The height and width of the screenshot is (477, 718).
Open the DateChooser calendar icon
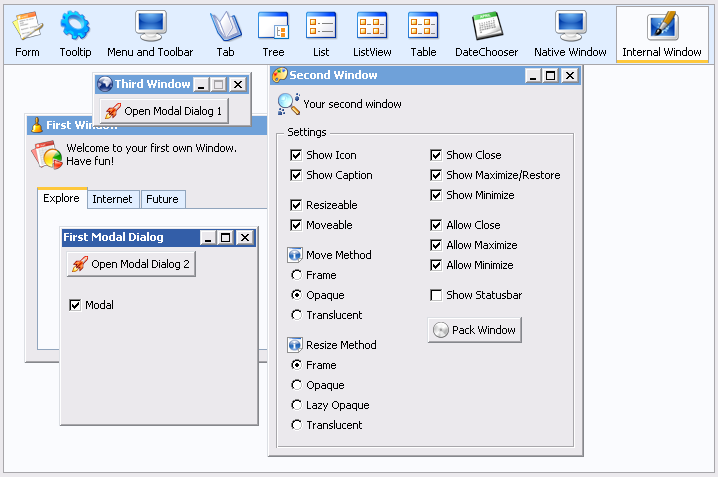click(x=487, y=26)
